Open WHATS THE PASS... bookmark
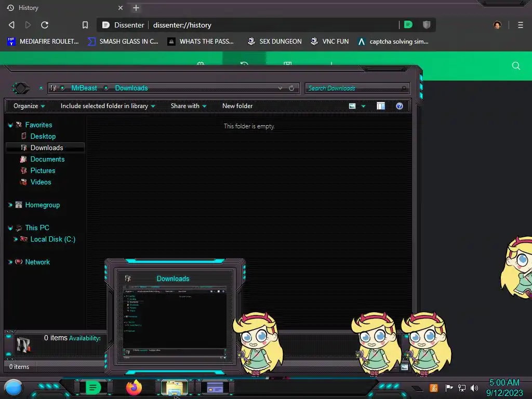532x399 pixels. [x=201, y=42]
